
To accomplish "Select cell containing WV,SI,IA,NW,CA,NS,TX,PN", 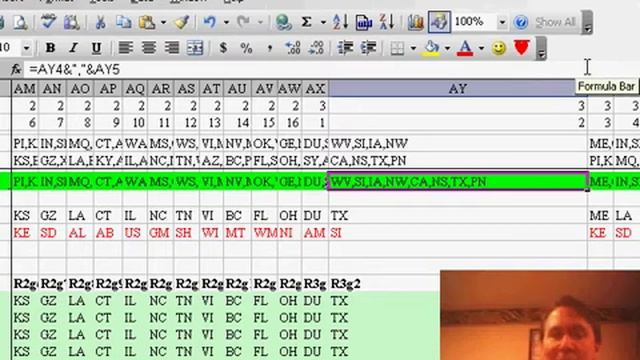I will click(458, 181).
